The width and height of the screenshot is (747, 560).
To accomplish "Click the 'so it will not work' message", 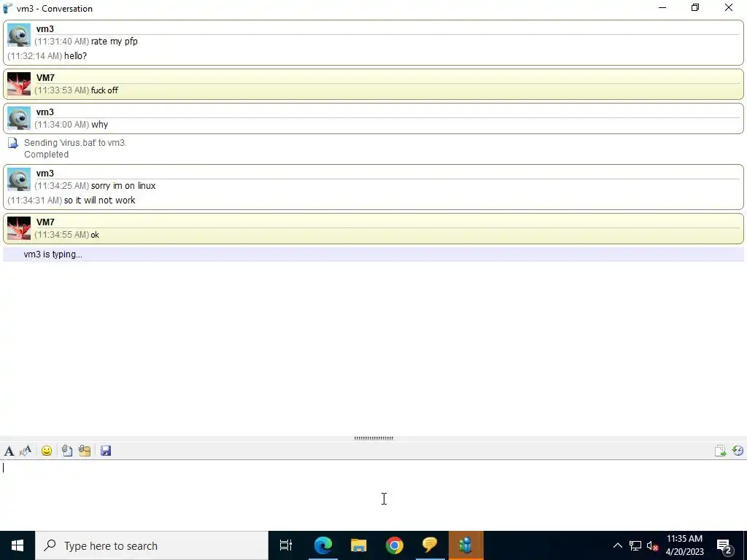I will [x=99, y=201].
